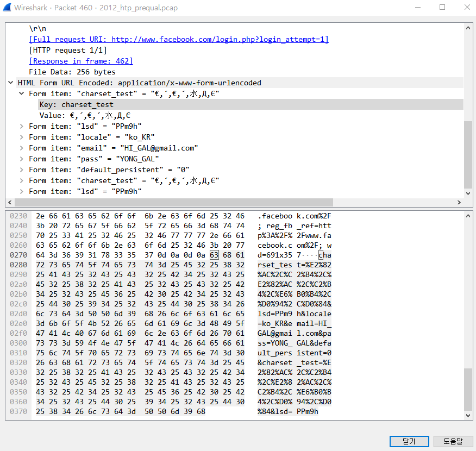Expand the Form item "locale" row
This screenshot has width=476, height=451.
click(22, 137)
